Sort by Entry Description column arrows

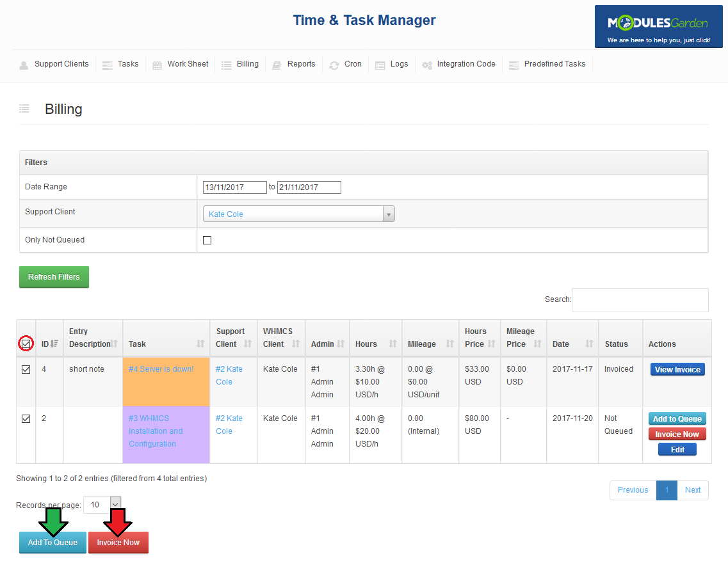coord(114,344)
